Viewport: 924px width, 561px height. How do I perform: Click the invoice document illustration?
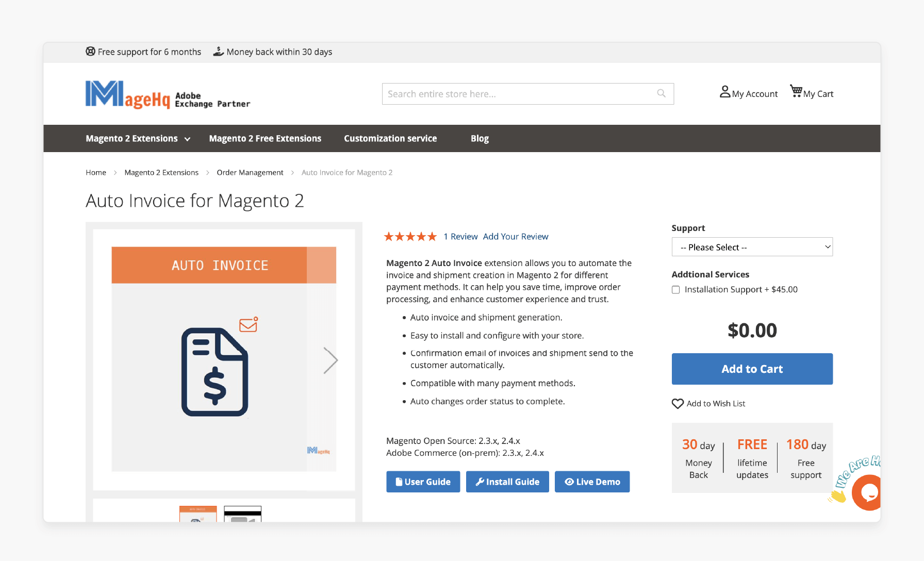point(215,372)
